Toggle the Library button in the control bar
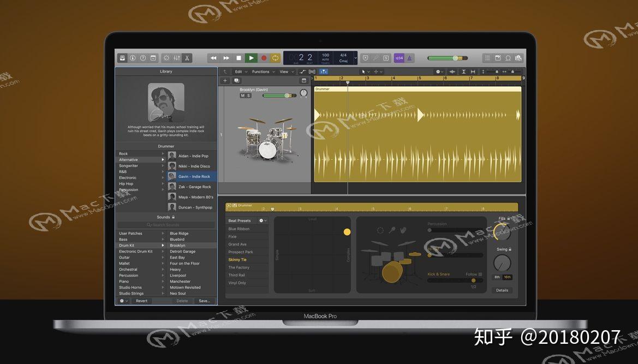Image resolution: width=638 pixels, height=364 pixels. coord(122,58)
